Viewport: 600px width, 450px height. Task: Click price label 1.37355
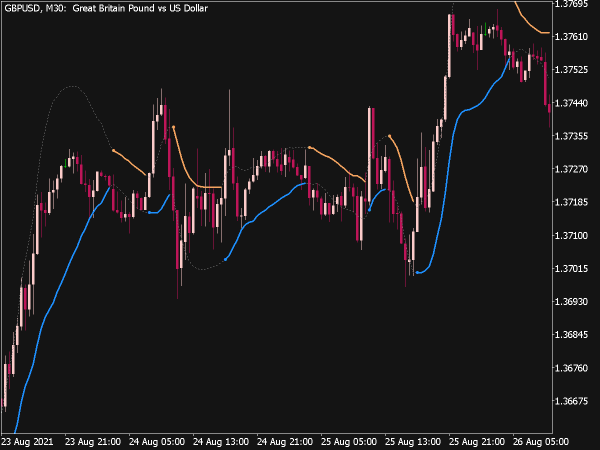pyautogui.click(x=571, y=136)
